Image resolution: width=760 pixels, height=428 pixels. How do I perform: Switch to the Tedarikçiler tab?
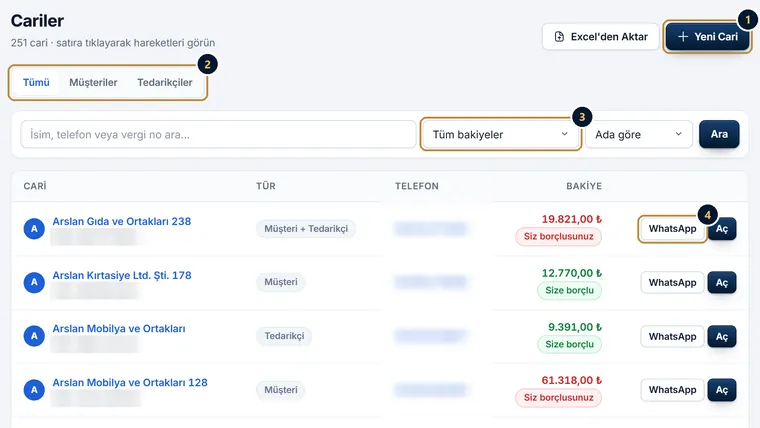point(165,82)
